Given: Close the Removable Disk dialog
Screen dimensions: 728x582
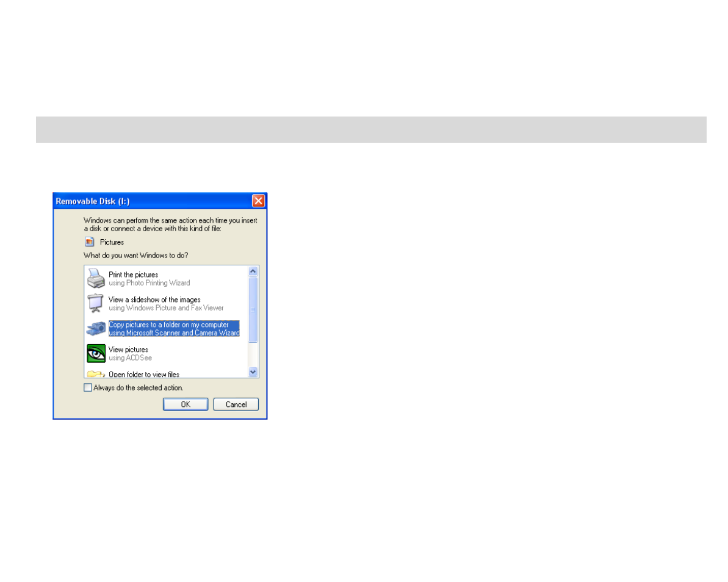Looking at the screenshot, I should coord(258,201).
